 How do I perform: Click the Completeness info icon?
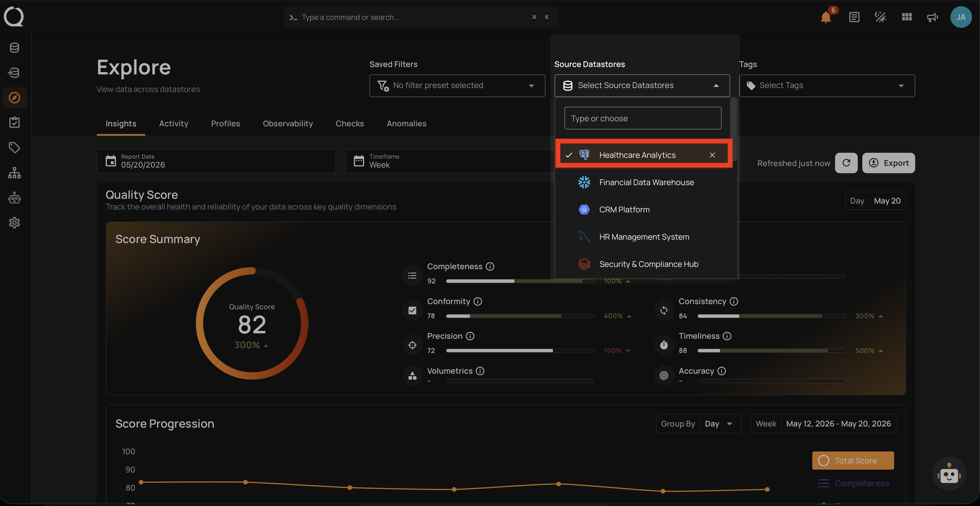[x=490, y=267]
